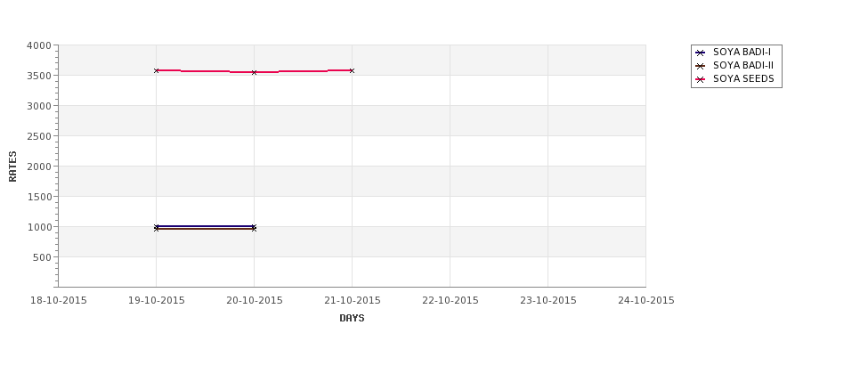Select SOYA SEEDS data point on 21-10-2015

tap(352, 70)
